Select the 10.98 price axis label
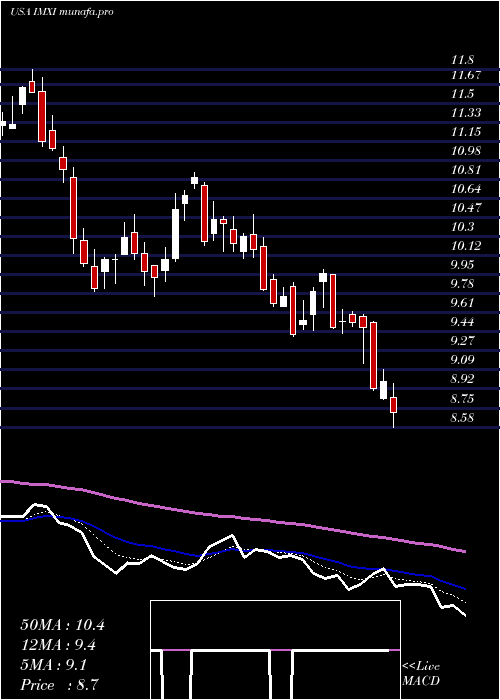The width and height of the screenshot is (500, 700). tap(466, 151)
